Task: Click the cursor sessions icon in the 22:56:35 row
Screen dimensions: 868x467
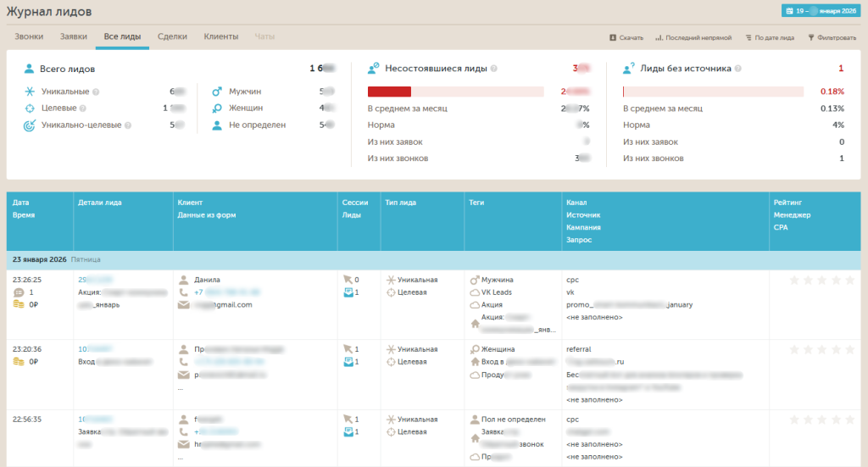Action: click(347, 419)
